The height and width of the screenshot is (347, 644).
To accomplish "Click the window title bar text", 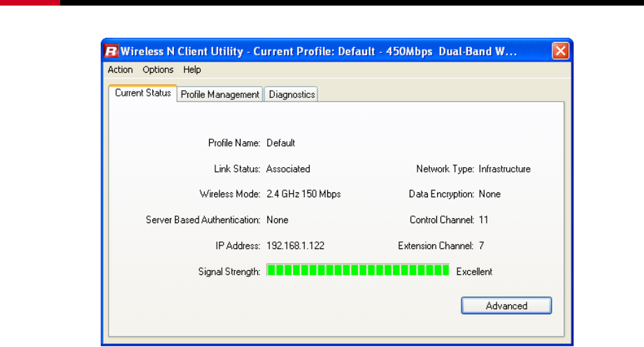I will [318, 51].
